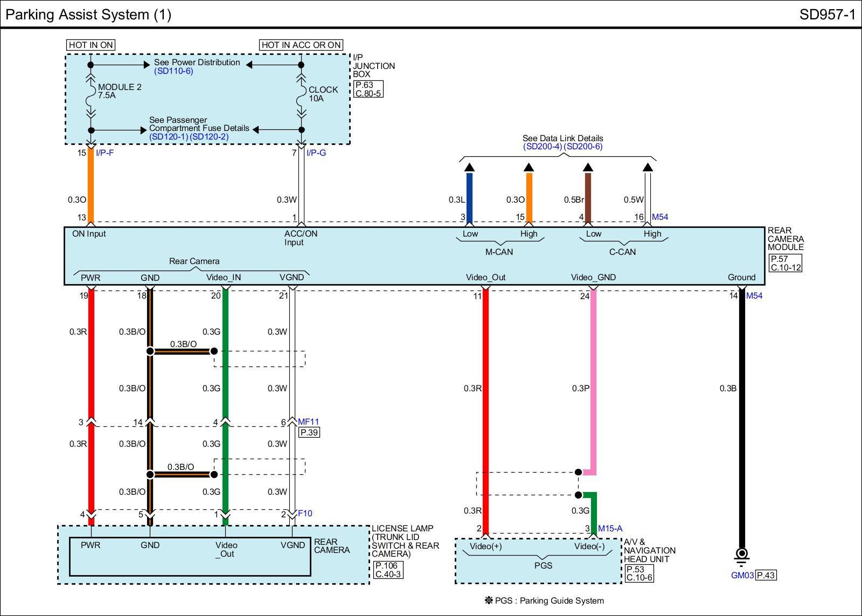This screenshot has width=862, height=616.
Task: Open the SD200-4 data link details
Action: coord(543,147)
